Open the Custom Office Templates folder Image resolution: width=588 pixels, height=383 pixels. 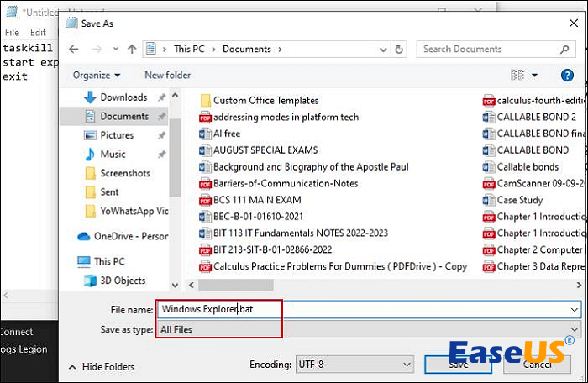point(265,101)
